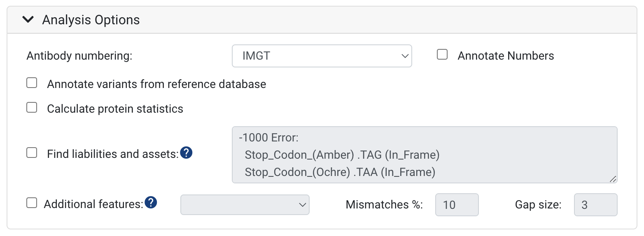The image size is (644, 236).
Task: Click the liabilities text area resize handle
Action: [613, 179]
